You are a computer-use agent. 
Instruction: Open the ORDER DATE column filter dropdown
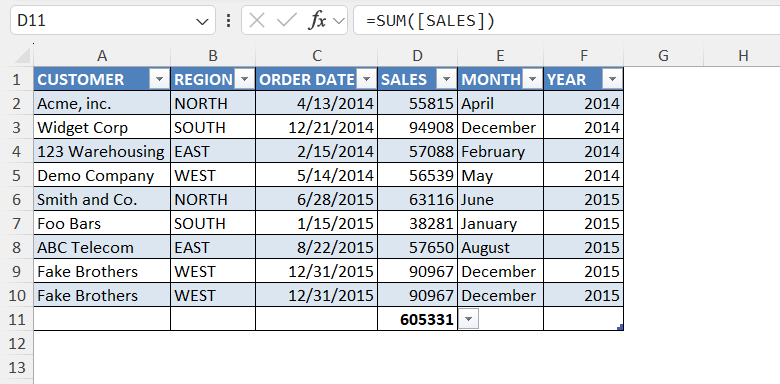point(367,79)
